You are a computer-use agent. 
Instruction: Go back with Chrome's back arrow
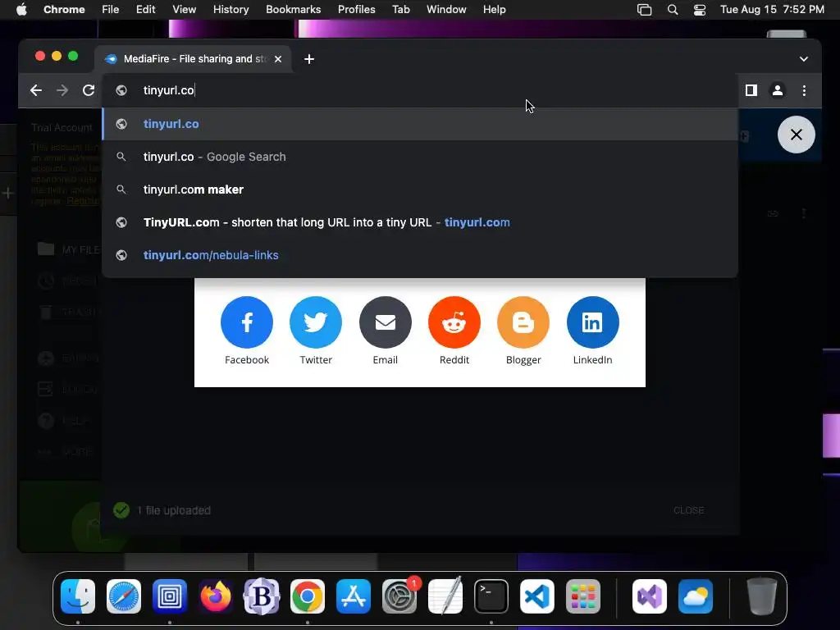(x=36, y=90)
